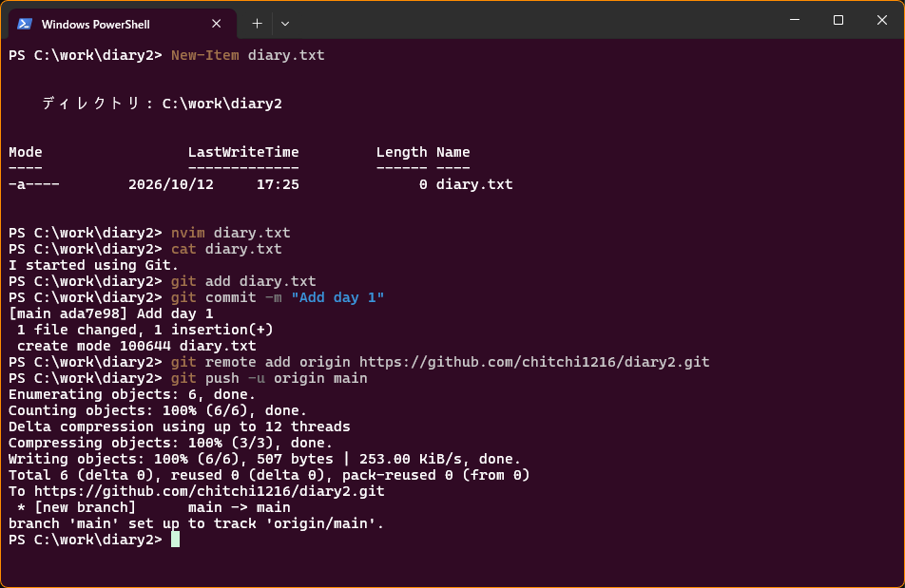Click the 'Length' column header
Screen dimensions: 905x588
(x=402, y=152)
